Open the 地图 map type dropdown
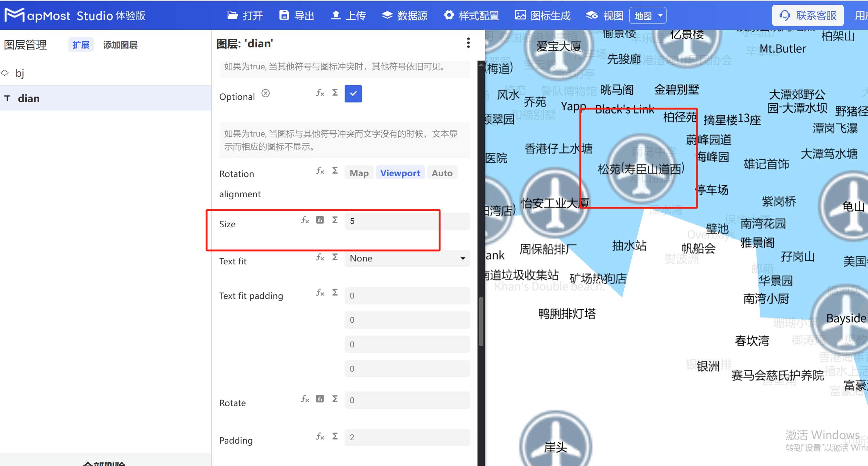The image size is (868, 466). tap(647, 15)
